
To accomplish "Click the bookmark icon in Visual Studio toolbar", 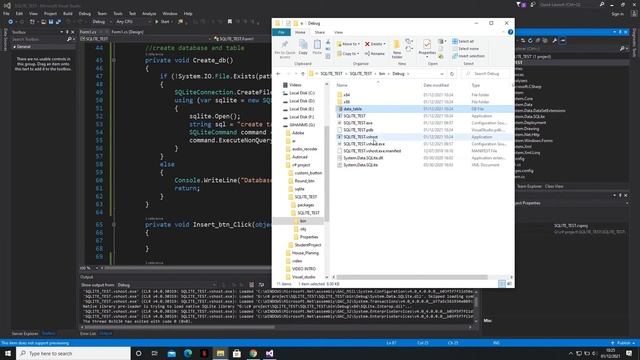I will [x=230, y=22].
